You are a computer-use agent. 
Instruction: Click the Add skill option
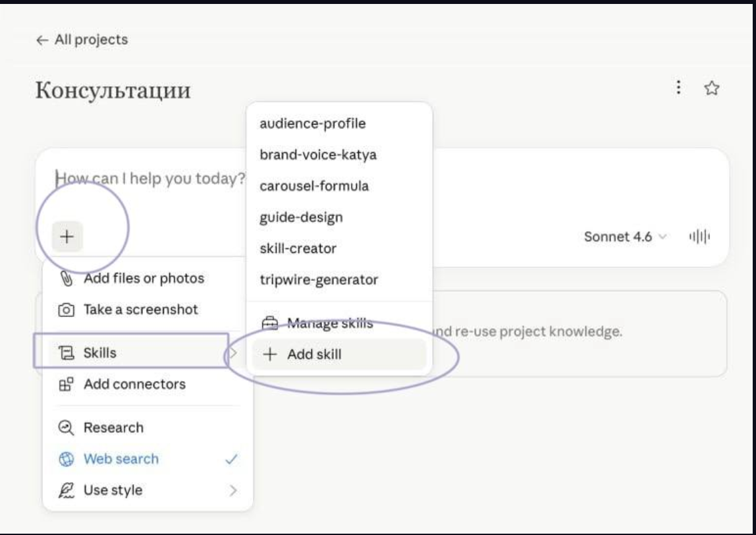(x=339, y=354)
